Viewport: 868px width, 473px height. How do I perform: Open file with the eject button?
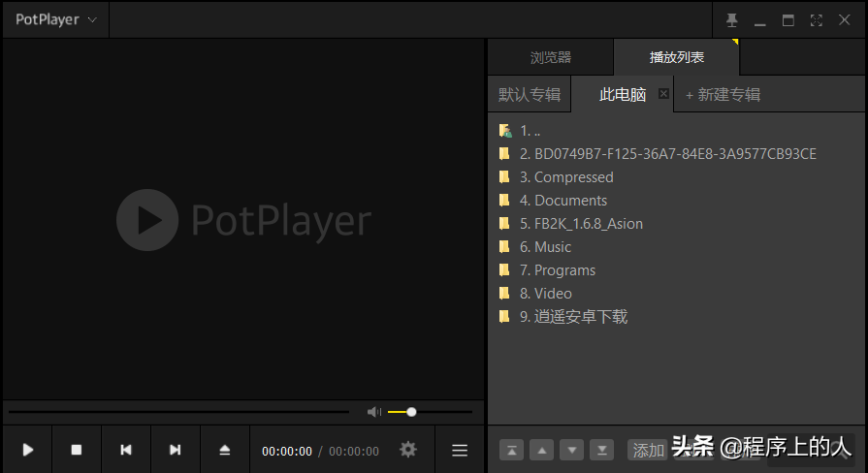point(225,450)
